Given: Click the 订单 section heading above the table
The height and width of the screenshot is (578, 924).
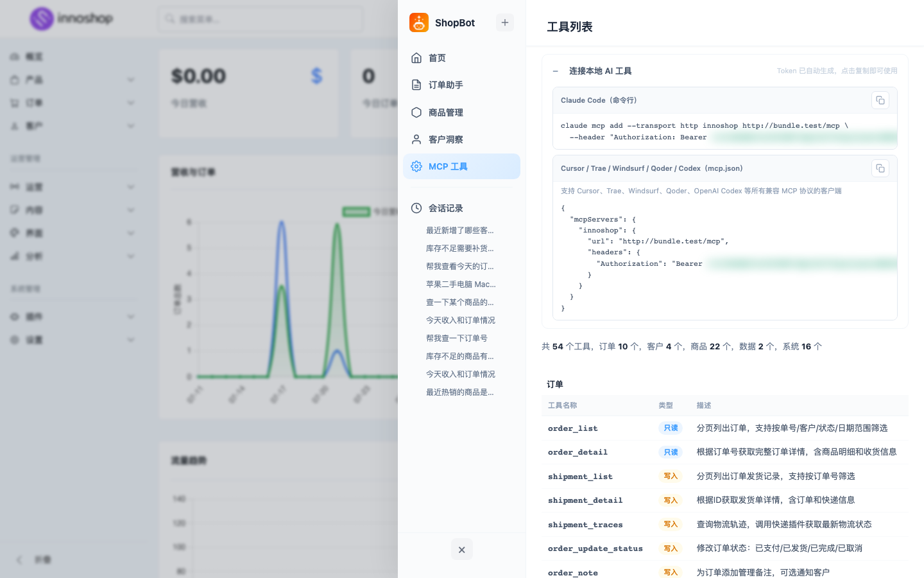Looking at the screenshot, I should (555, 384).
